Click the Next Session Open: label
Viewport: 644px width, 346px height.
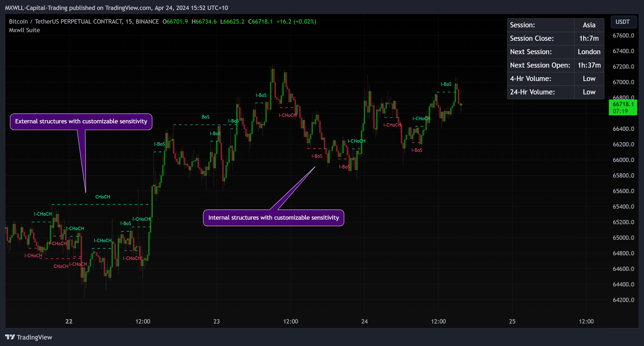540,65
